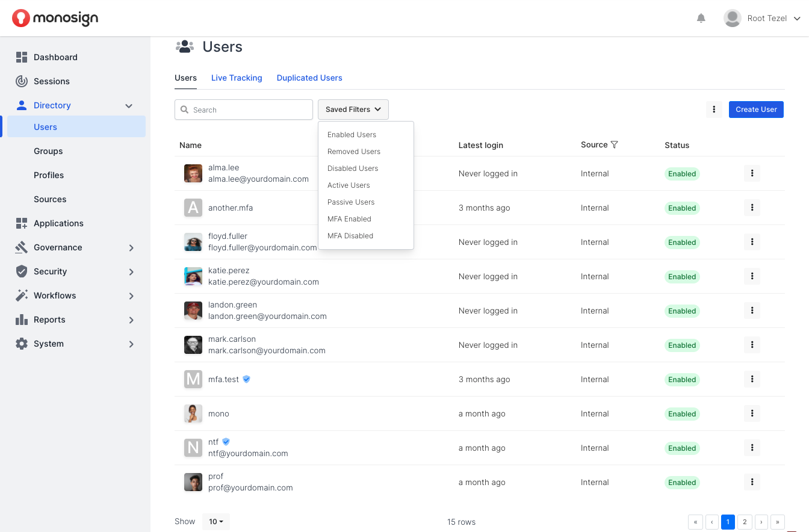Select the Passive Users filter
The image size is (809, 532).
click(351, 202)
